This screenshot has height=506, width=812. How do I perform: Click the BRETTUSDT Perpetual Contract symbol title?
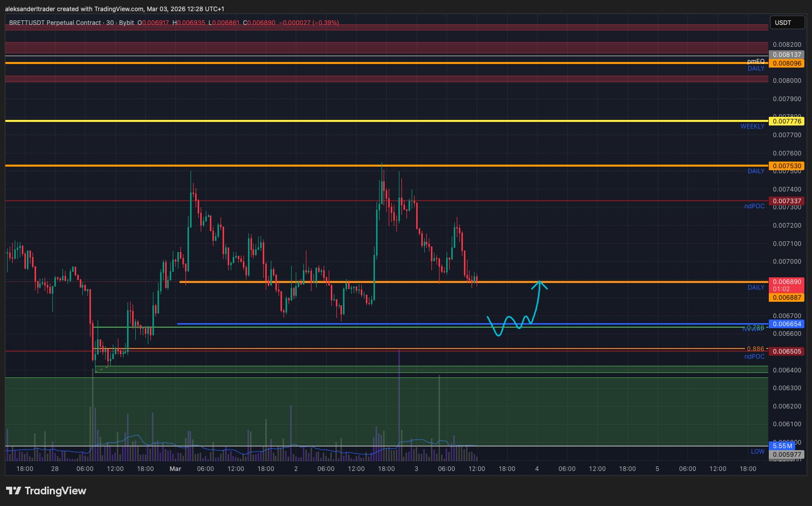tap(55, 23)
